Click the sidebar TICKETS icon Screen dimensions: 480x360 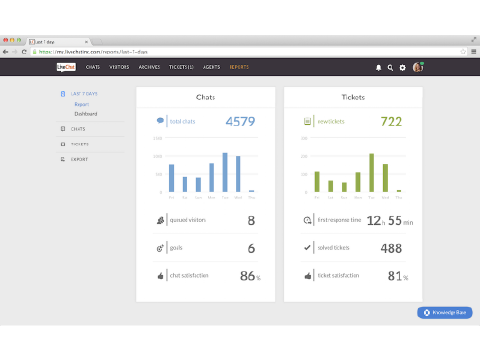coord(63,144)
